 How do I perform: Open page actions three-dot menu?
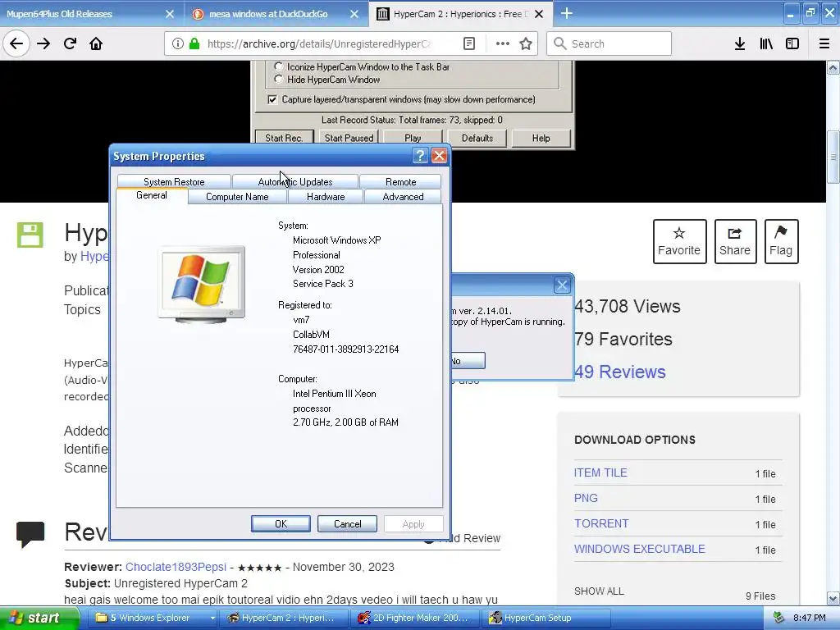click(503, 43)
